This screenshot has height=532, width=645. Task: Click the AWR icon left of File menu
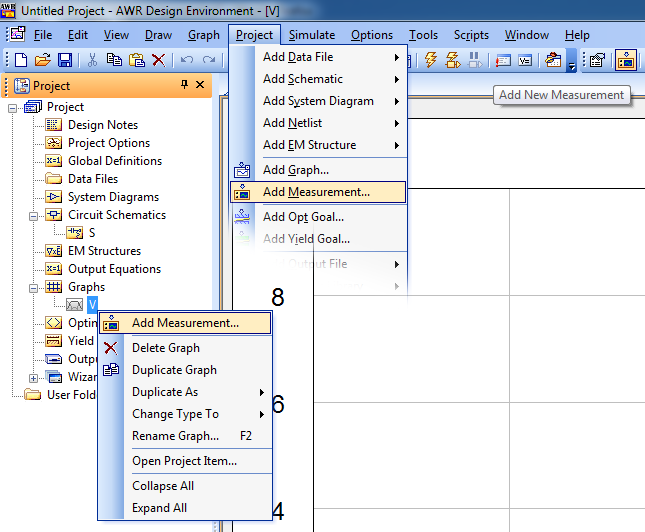17,35
